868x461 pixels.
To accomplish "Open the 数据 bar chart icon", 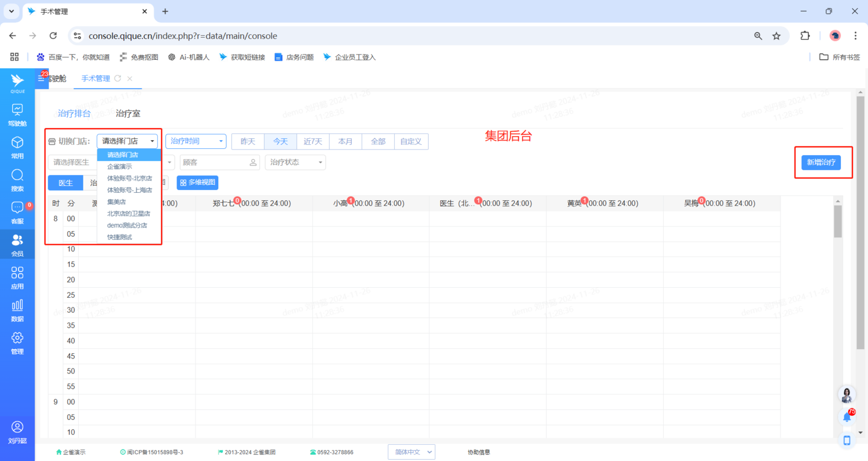I will (17, 309).
